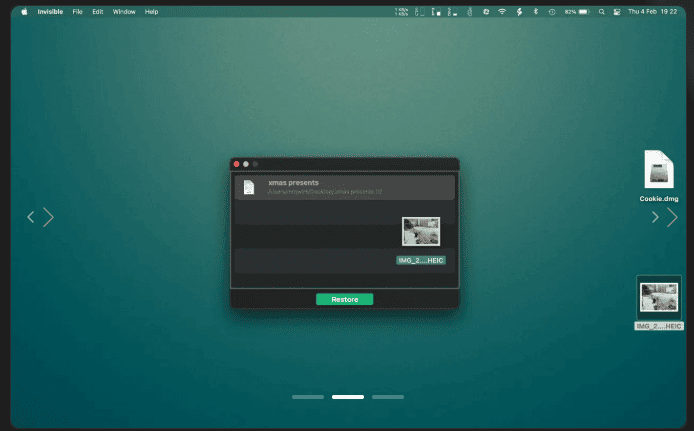Image resolution: width=694 pixels, height=431 pixels.
Task: Click the date and time Thu 4 Feb
Action: click(652, 12)
